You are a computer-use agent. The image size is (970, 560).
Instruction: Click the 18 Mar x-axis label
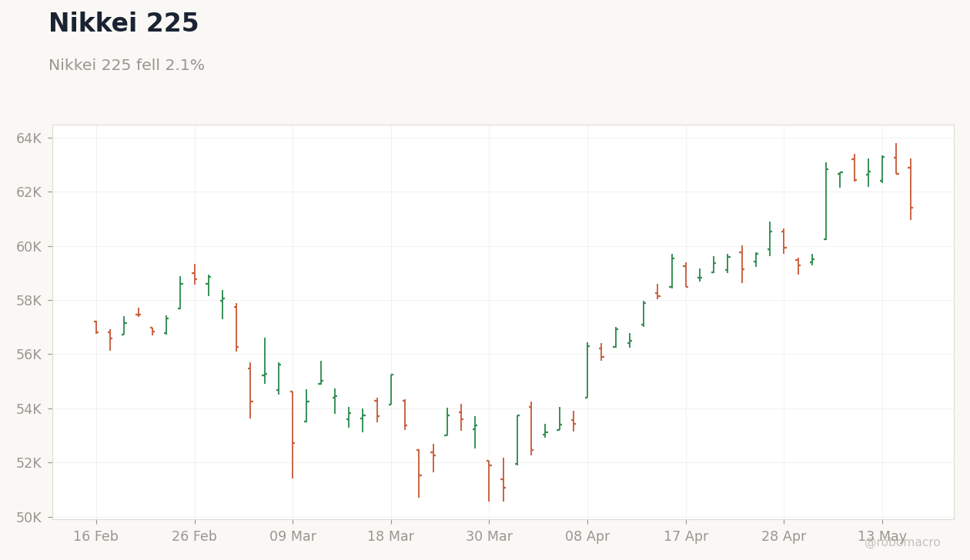[x=391, y=537]
